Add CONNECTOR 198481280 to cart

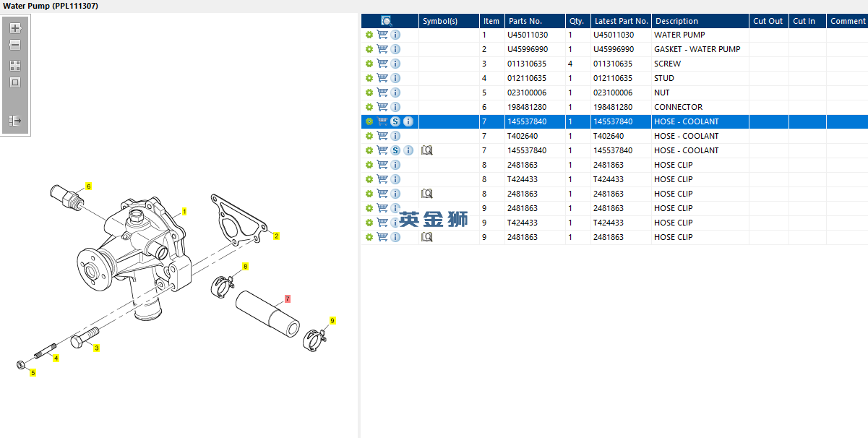[382, 107]
